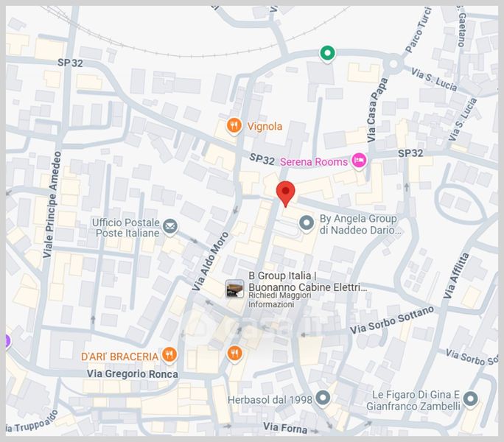
Task: Open the Herbasol dal 1998 marker
Action: 323,398
